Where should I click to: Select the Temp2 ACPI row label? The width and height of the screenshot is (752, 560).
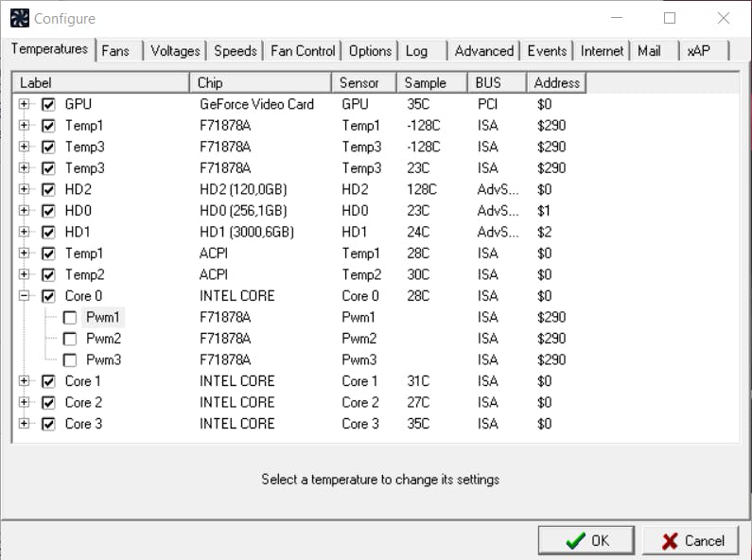[84, 274]
